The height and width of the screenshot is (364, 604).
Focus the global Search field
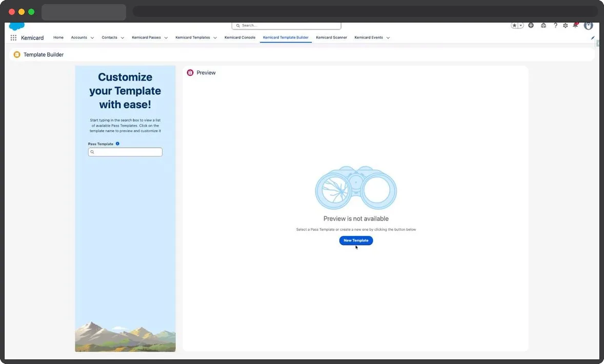(286, 26)
